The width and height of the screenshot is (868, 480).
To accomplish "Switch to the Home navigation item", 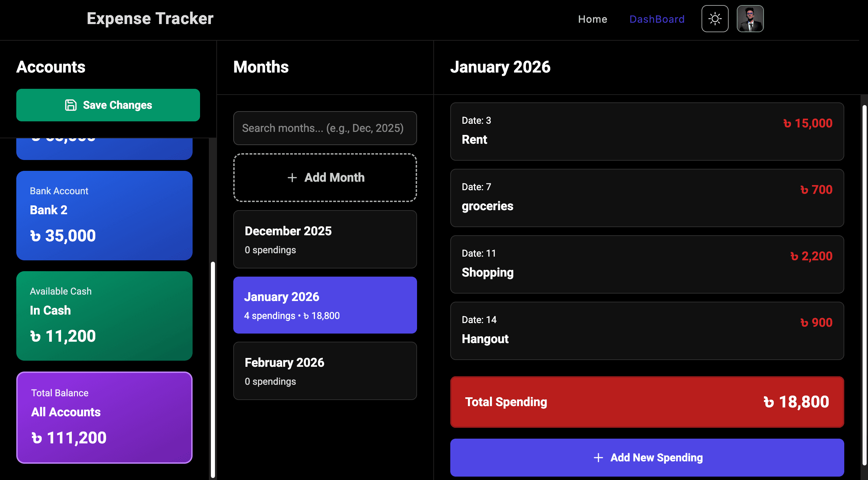I will coord(592,19).
